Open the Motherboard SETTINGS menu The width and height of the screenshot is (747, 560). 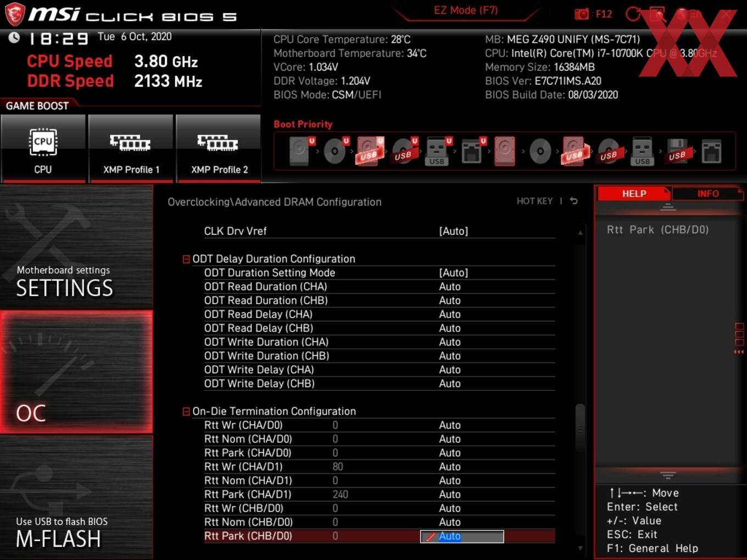coord(76,247)
